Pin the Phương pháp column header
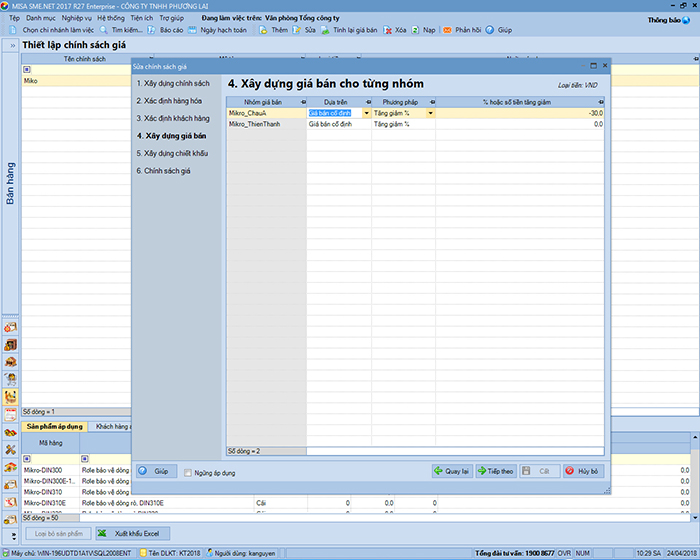 [x=432, y=102]
